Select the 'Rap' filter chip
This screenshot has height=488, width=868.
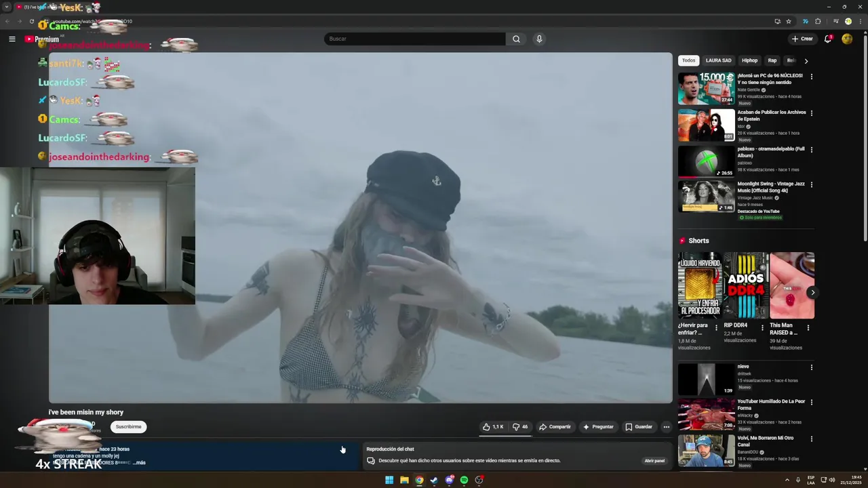point(772,60)
